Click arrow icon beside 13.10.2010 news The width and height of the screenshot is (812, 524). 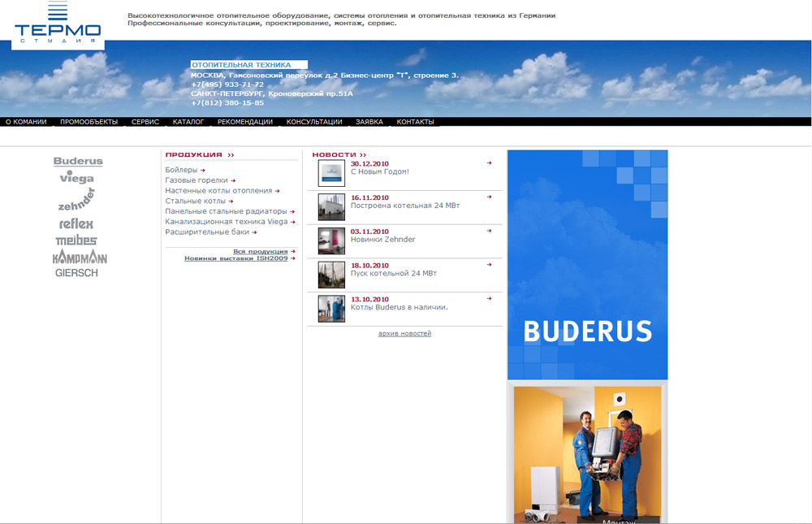coord(489,298)
